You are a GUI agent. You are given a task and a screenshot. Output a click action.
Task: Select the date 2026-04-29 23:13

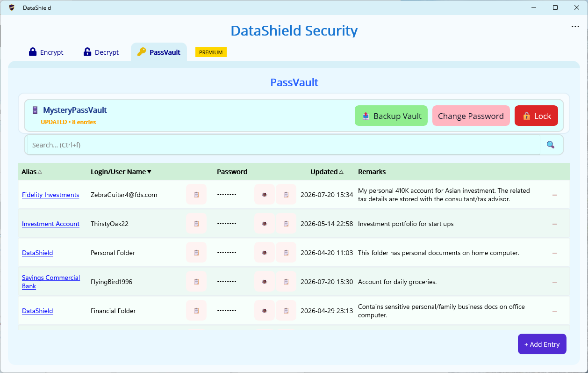click(327, 311)
